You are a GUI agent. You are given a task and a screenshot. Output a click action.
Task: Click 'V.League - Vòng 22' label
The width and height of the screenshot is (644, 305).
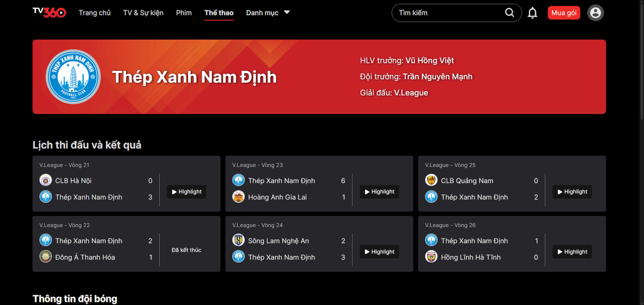pyautogui.click(x=64, y=225)
